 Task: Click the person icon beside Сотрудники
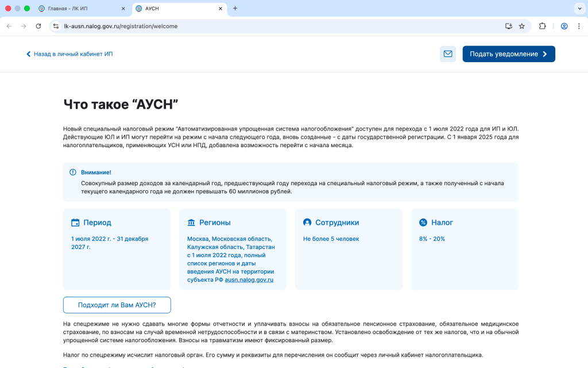click(x=307, y=223)
